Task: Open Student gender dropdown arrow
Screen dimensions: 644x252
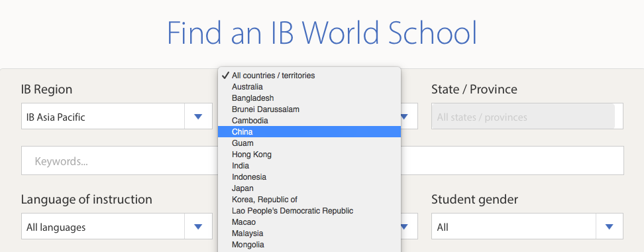Action: [x=610, y=227]
